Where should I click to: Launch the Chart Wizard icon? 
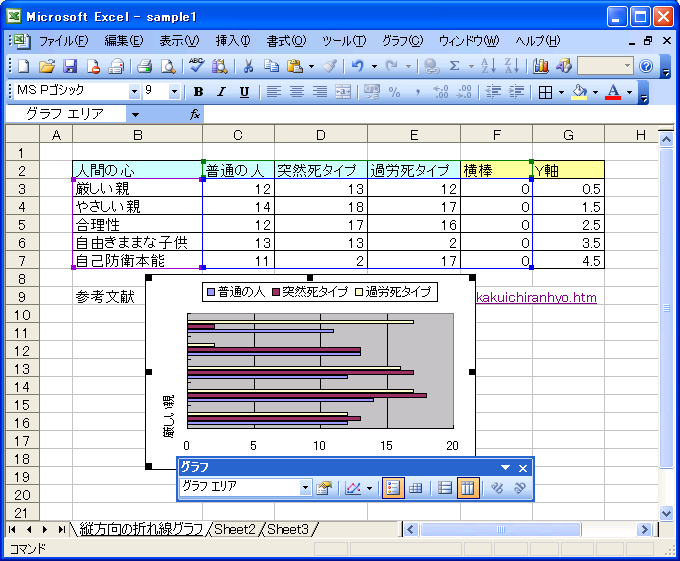point(541,66)
